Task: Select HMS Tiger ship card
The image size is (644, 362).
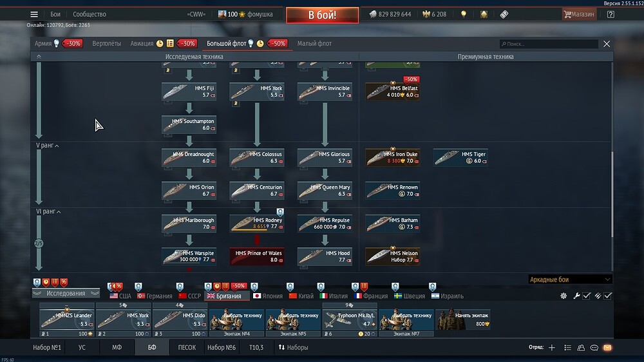Action: (460, 158)
